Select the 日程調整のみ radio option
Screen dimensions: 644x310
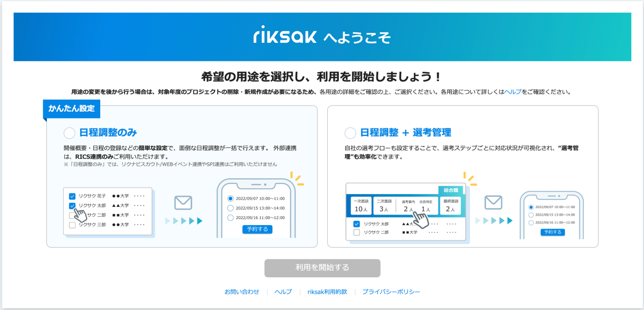click(70, 133)
